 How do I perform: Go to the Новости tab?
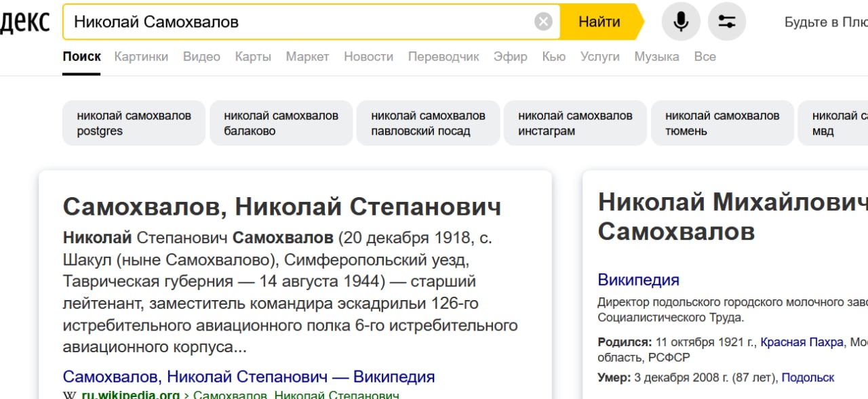click(x=368, y=57)
